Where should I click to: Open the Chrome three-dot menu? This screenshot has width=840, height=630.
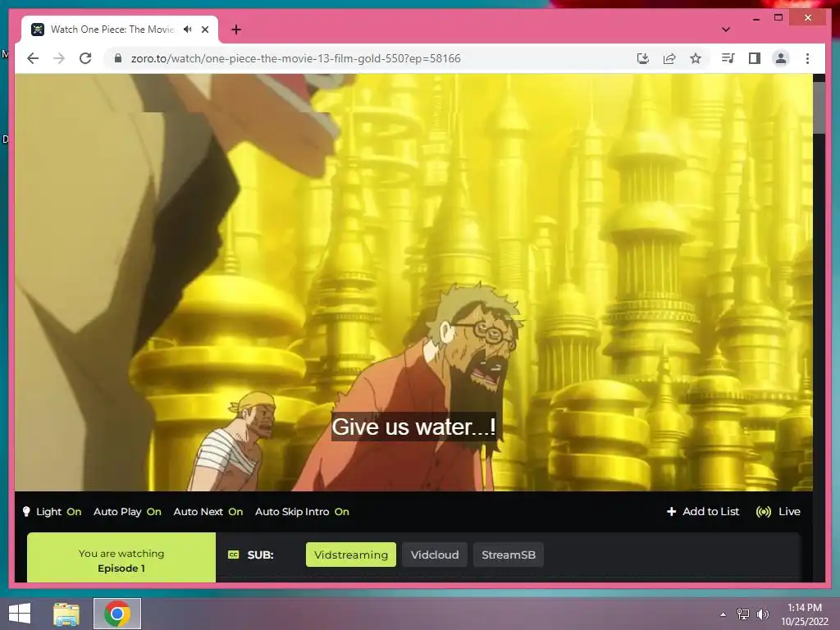click(x=807, y=58)
